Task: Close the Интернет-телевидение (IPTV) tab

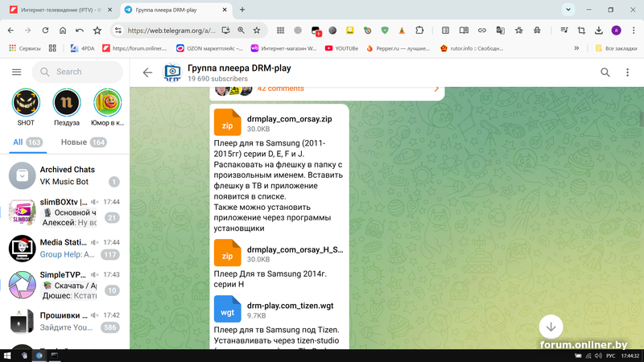Action: point(109,10)
